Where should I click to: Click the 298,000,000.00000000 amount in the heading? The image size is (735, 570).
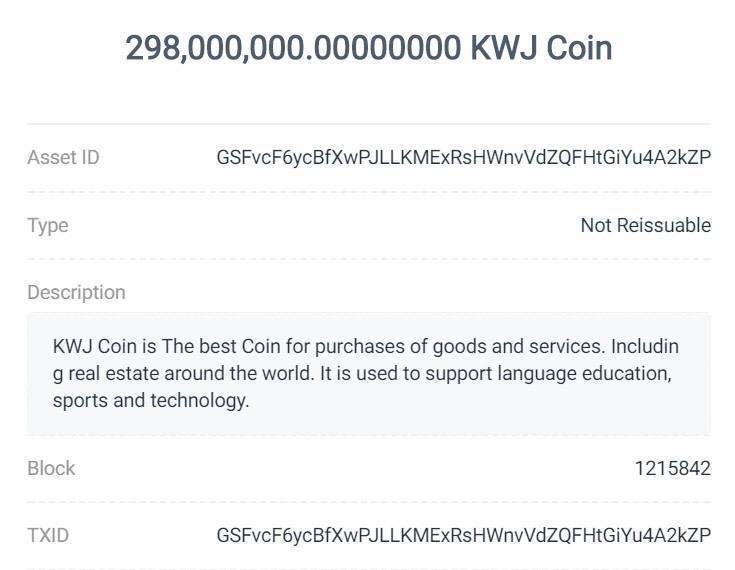(x=293, y=47)
